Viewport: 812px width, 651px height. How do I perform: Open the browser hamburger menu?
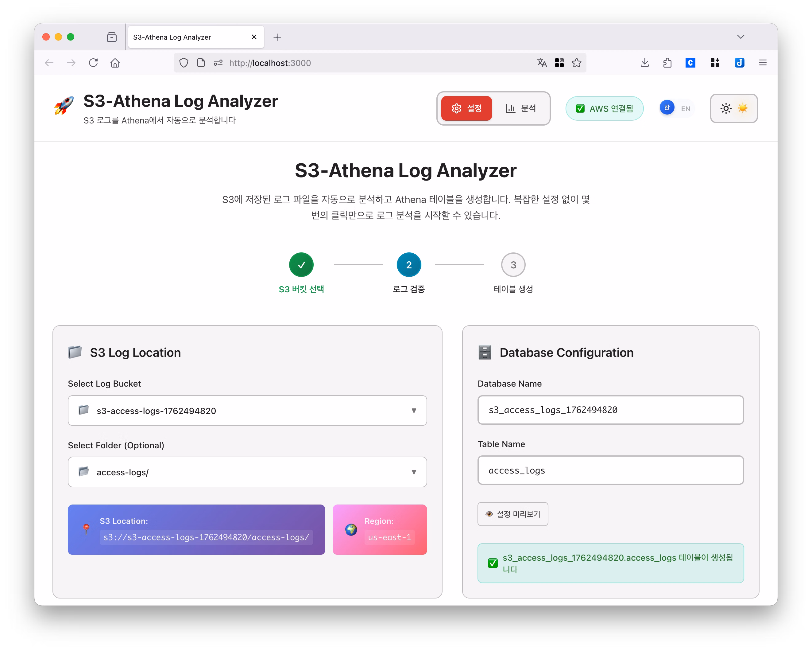coord(762,63)
